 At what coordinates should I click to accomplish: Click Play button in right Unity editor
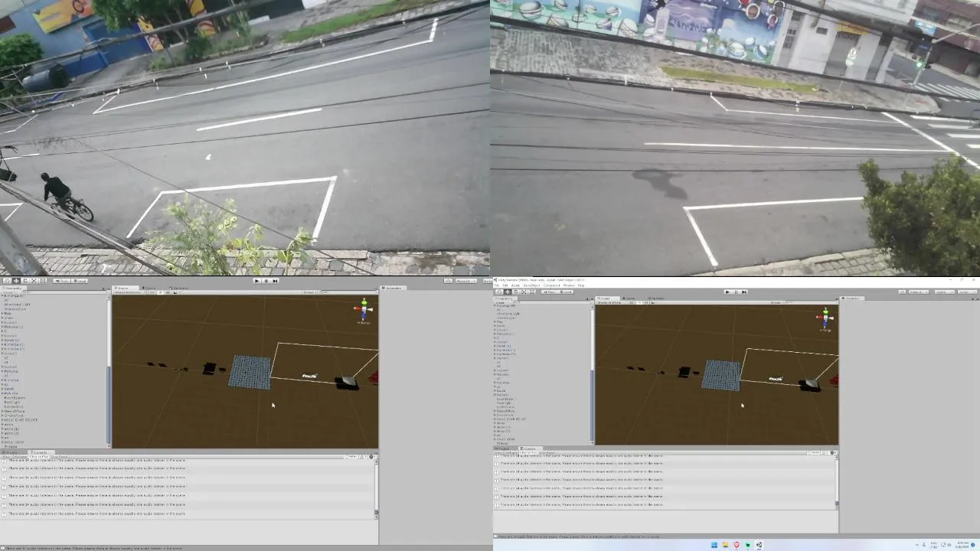click(727, 292)
